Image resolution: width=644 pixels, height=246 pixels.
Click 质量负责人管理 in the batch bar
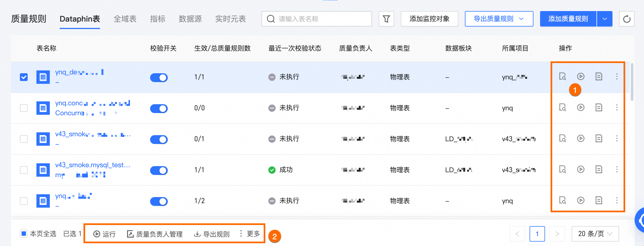155,234
